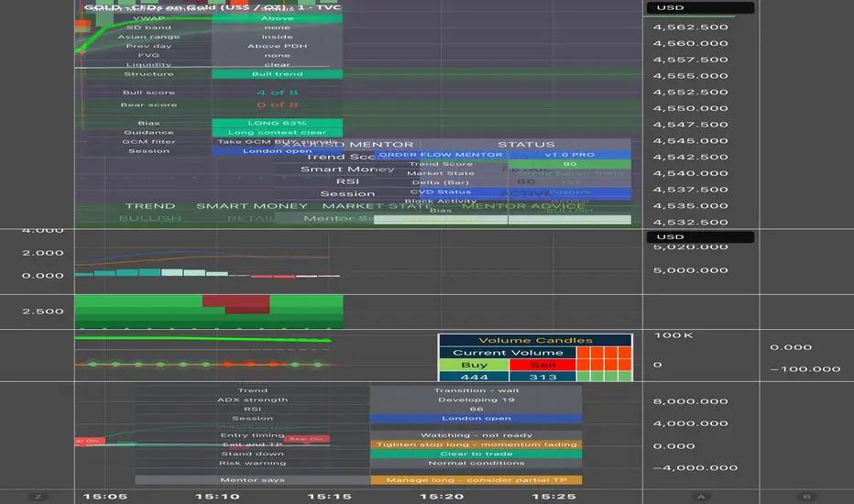Click the 'ORDER FLOW MENTOR' header cell
The height and width of the screenshot is (504, 854).
pos(441,155)
